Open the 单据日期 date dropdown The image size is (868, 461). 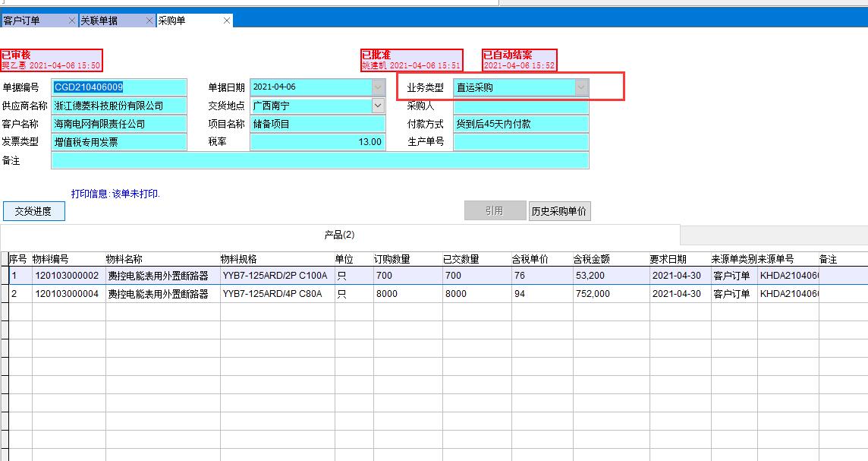coord(379,87)
